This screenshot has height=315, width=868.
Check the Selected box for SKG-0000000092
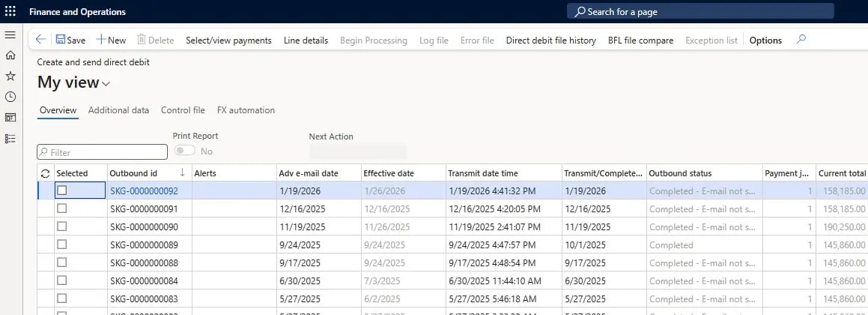(x=62, y=190)
